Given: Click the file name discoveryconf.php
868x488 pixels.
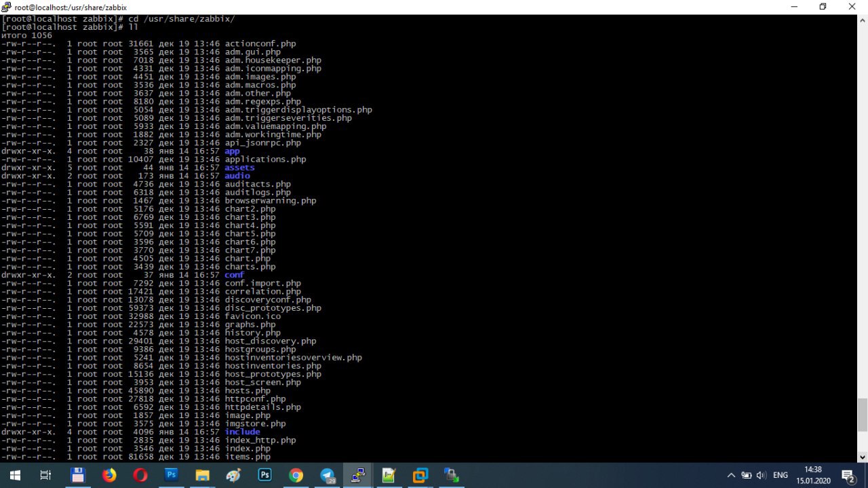Looking at the screenshot, I should (268, 299).
